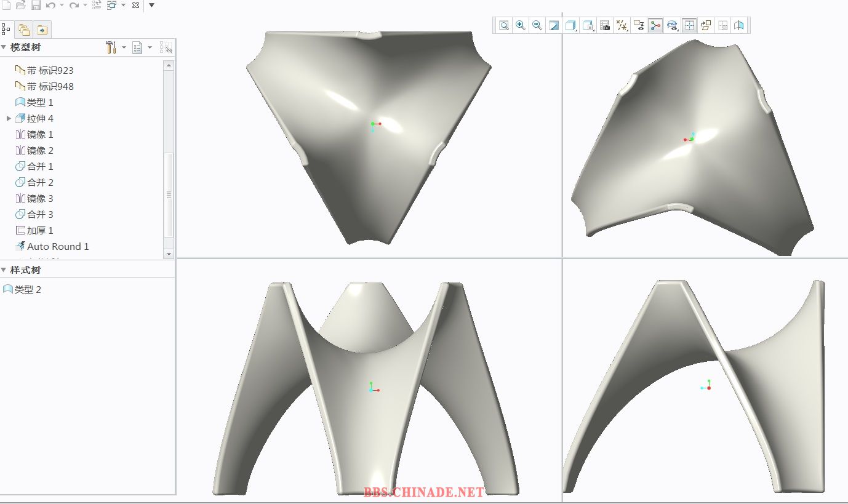Viewport: 848px width, 504px height.
Task: Toggle the Spin Center display icon
Action: tap(655, 25)
